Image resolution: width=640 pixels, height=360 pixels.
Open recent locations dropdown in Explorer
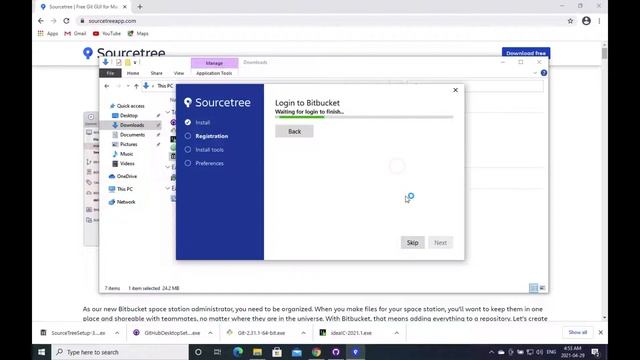pos(128,86)
